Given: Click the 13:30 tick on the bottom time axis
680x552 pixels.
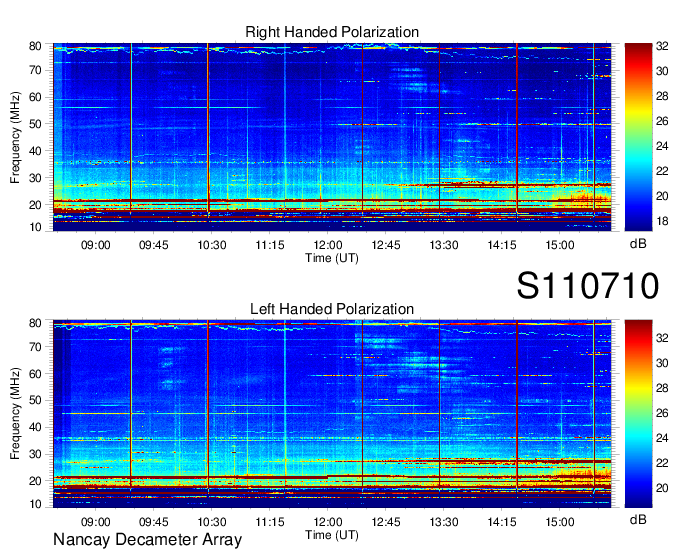Looking at the screenshot, I should click(x=444, y=522).
